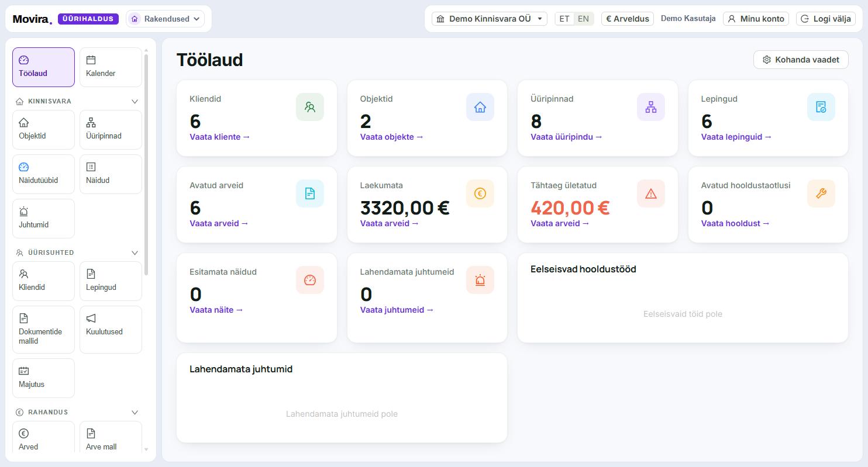Screen dimensions: 868x467
Task: Click the Demo Kasutaja user name
Action: click(x=688, y=19)
